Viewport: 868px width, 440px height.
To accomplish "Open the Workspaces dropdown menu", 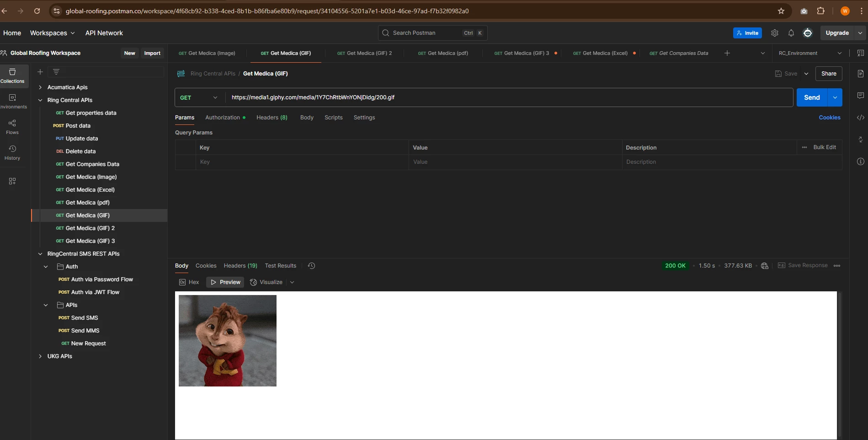I will coord(52,33).
